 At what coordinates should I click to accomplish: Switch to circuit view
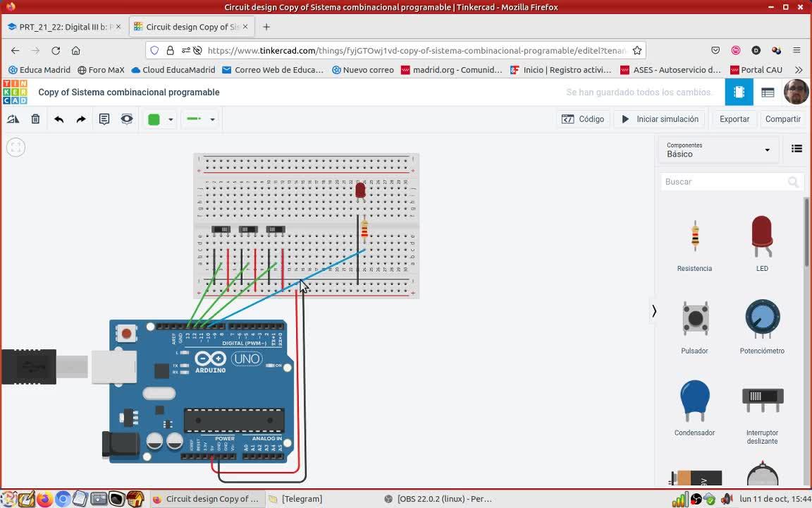tap(739, 92)
